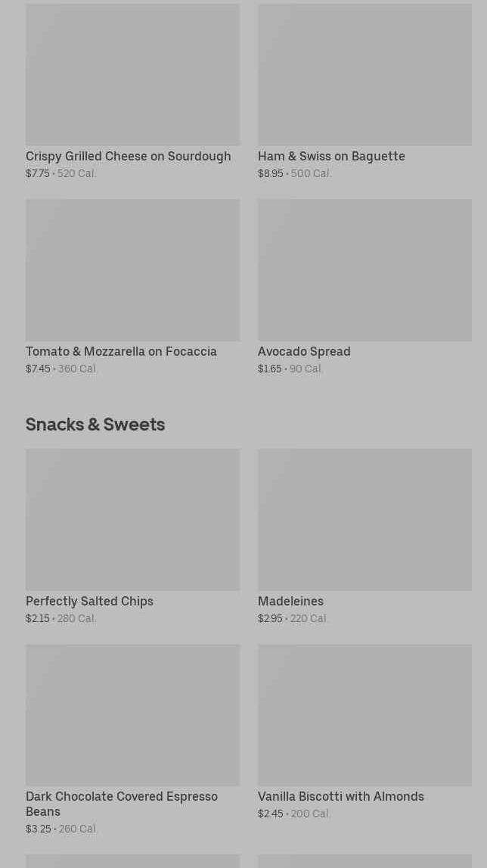The height and width of the screenshot is (868, 487).
Task: Open the Crispy Grilled Cheese on Sourdough image
Action: (x=132, y=74)
